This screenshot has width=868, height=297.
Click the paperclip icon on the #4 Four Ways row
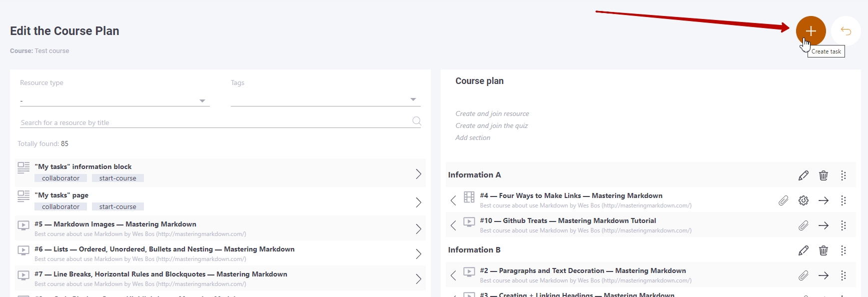pos(784,200)
